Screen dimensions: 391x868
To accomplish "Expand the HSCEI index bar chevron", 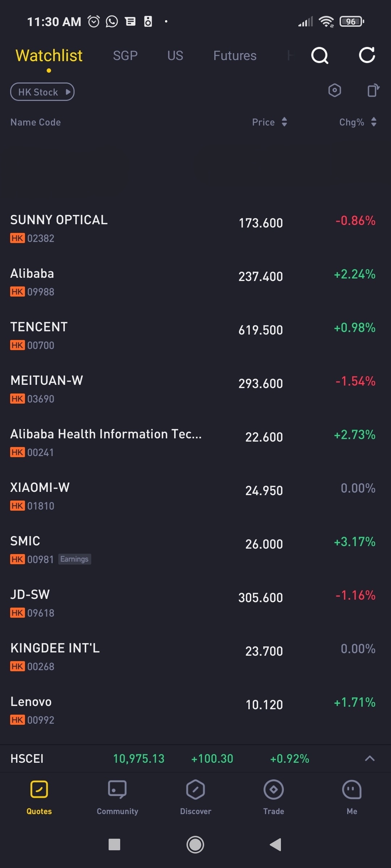I will point(370,758).
